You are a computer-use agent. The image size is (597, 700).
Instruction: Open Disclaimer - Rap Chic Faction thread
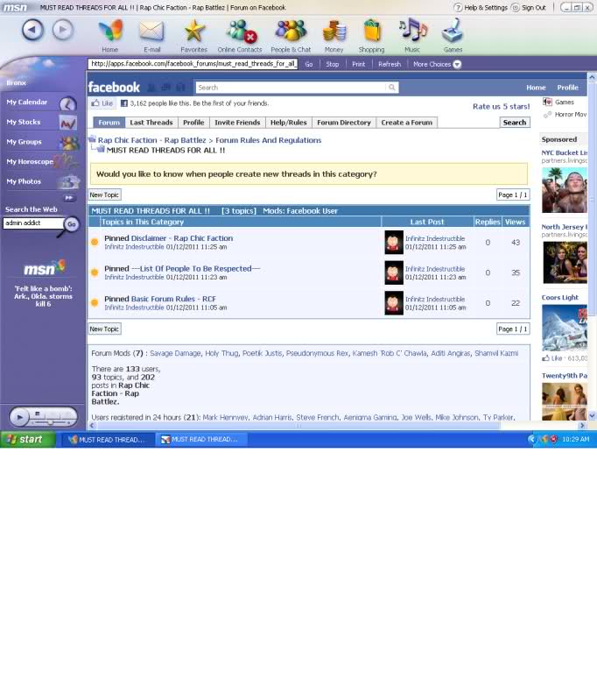pyautogui.click(x=182, y=238)
